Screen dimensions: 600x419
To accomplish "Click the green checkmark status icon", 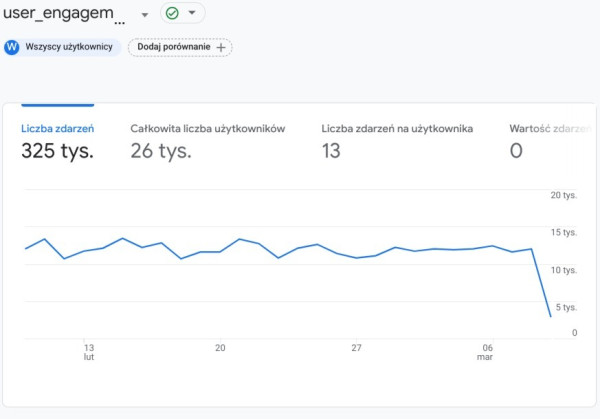I will (173, 14).
